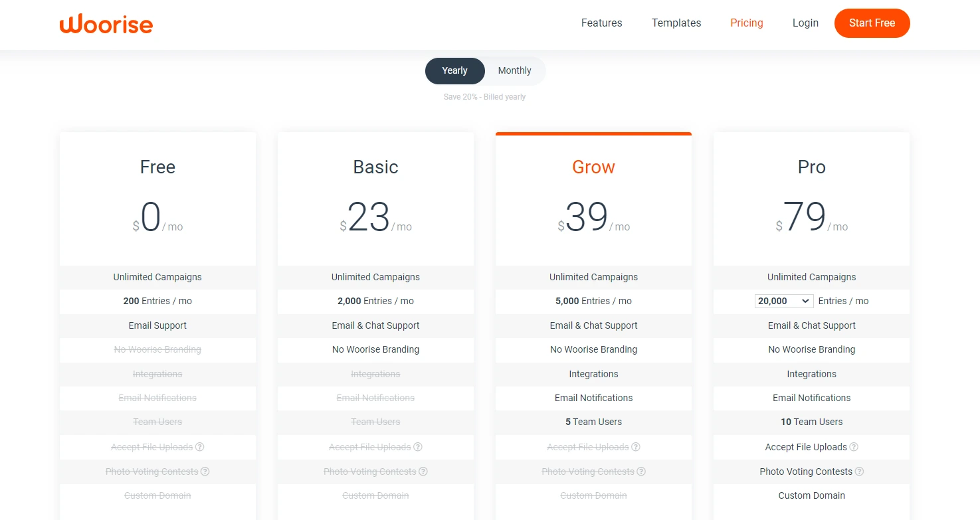Click 'Email & Chat Support' in Pro plan
Image resolution: width=980 pixels, height=520 pixels.
[812, 325]
